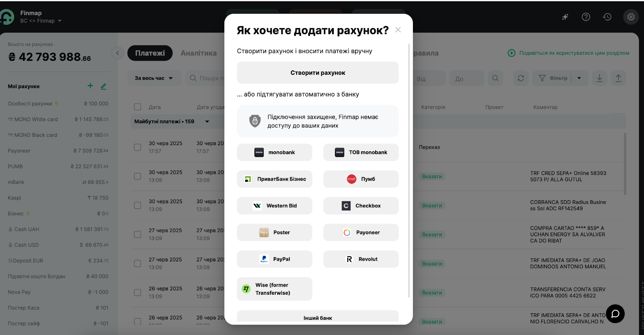The height and width of the screenshot is (335, 644).
Task: Expand the Фільтр dropdown arrow
Action: pos(579,78)
